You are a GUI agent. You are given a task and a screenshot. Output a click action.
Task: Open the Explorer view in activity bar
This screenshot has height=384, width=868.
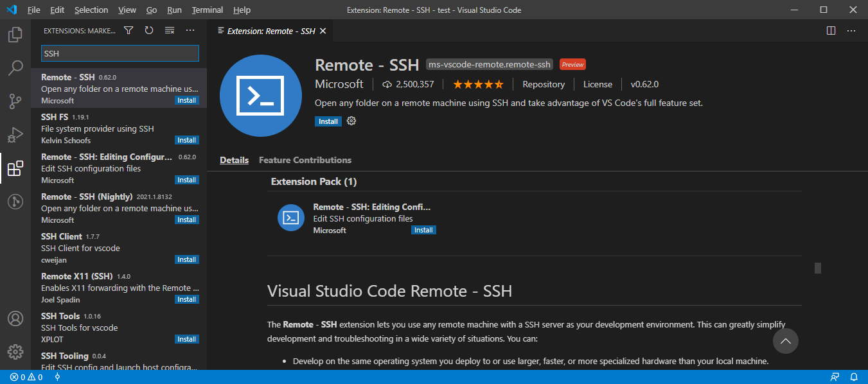(15, 35)
